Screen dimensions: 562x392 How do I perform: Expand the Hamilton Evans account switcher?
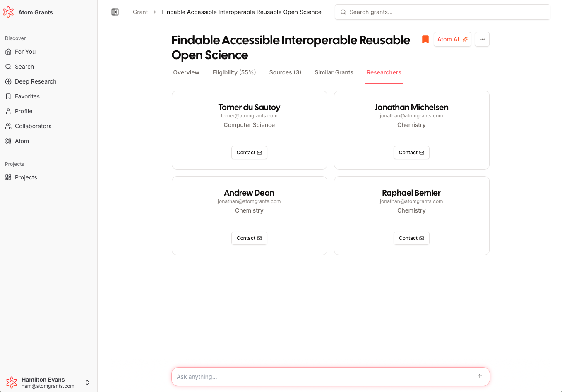pos(87,382)
